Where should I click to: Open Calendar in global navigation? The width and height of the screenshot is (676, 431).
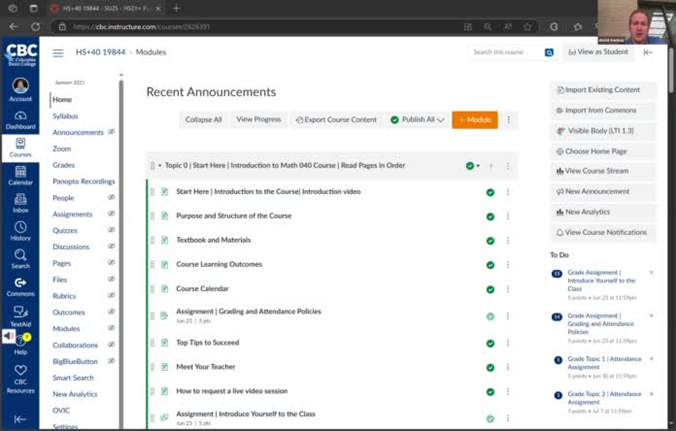pos(20,176)
